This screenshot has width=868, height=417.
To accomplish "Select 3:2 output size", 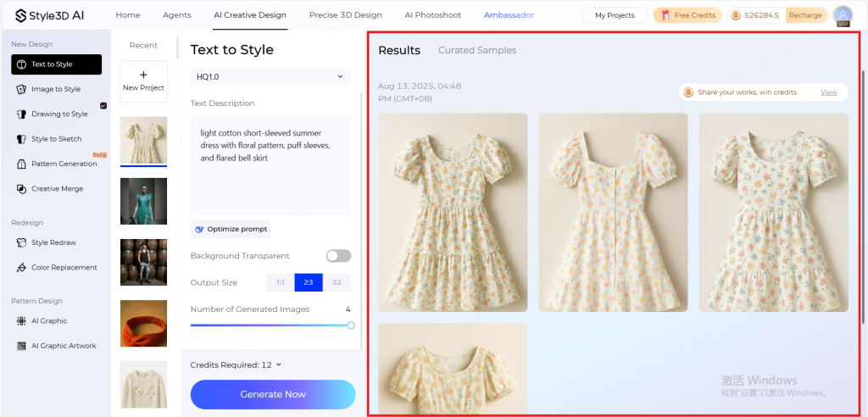I will (x=337, y=282).
